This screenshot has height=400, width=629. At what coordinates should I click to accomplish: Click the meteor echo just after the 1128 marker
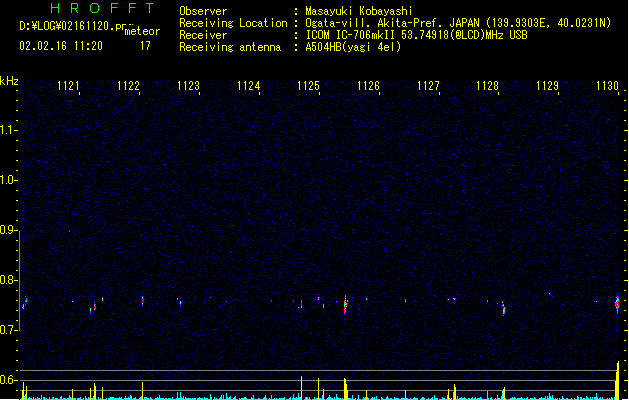pos(503,308)
